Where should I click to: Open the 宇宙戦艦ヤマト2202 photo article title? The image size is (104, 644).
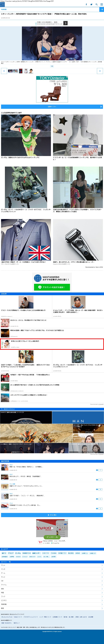pyautogui.click(x=25, y=505)
